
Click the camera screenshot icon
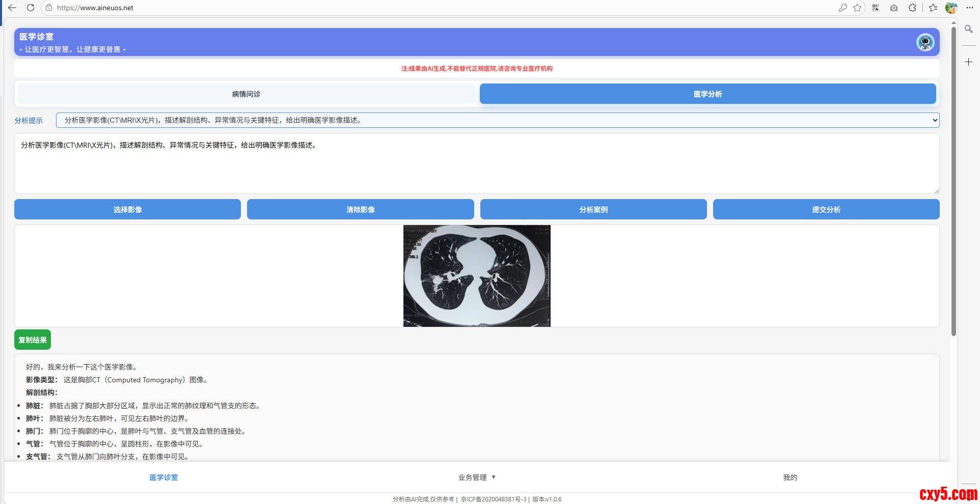point(894,8)
